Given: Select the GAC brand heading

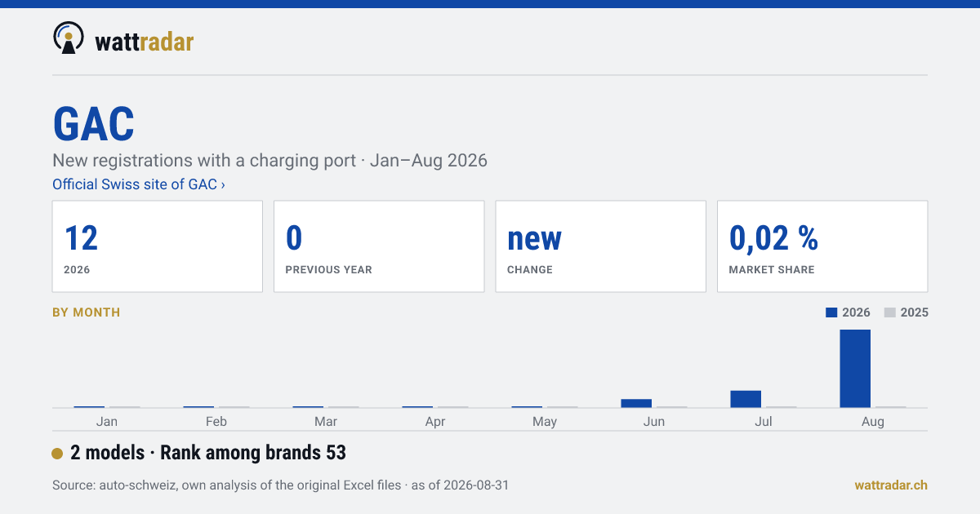Looking at the screenshot, I should (94, 124).
